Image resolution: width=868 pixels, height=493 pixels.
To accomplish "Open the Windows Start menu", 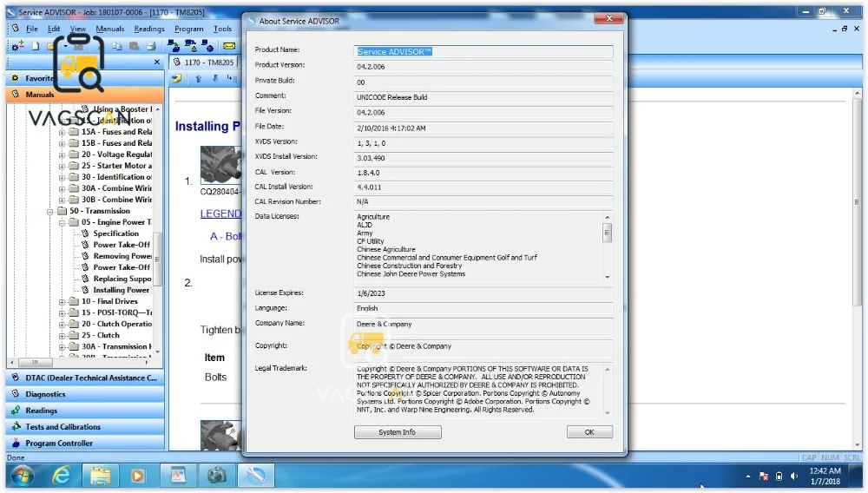I will (23, 476).
